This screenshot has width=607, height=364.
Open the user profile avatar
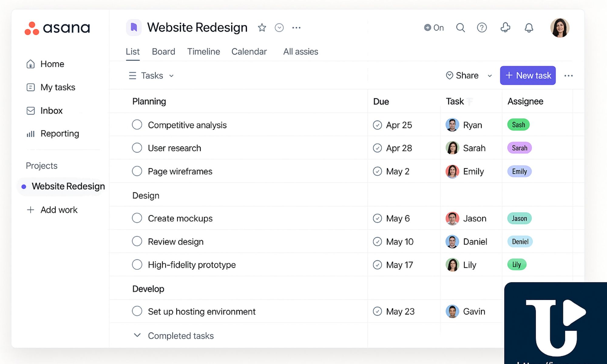tap(560, 28)
